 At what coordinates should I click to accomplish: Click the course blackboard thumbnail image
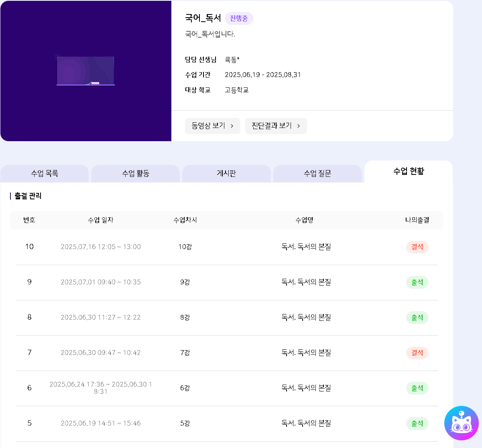(85, 71)
